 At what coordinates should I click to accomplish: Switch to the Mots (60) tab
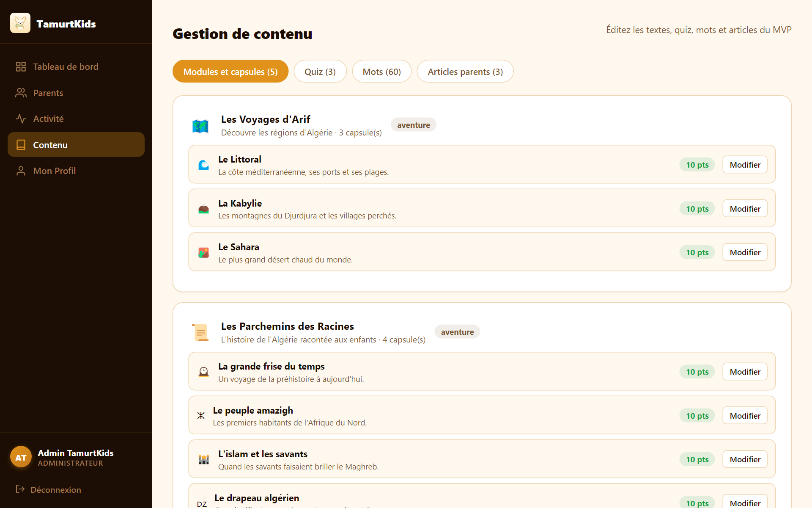382,72
